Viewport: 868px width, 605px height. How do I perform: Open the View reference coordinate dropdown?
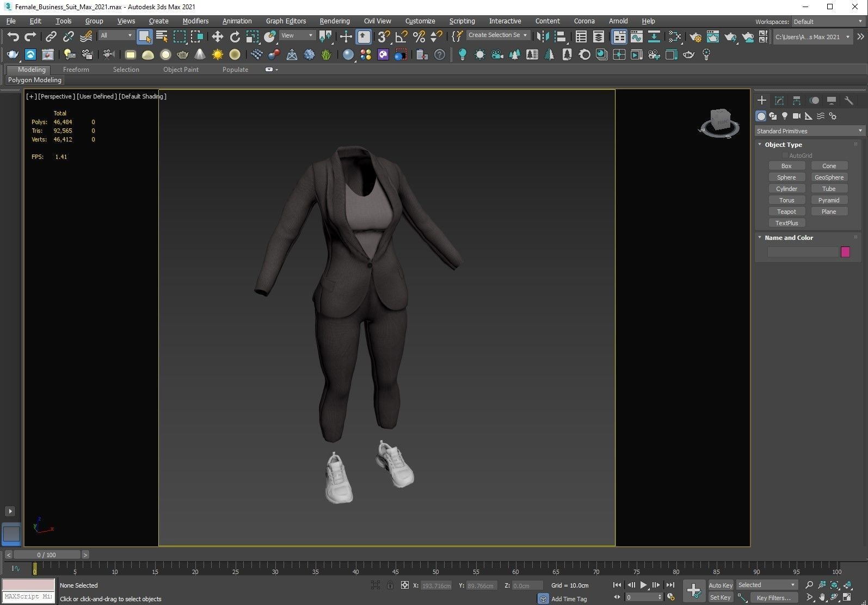pyautogui.click(x=297, y=35)
